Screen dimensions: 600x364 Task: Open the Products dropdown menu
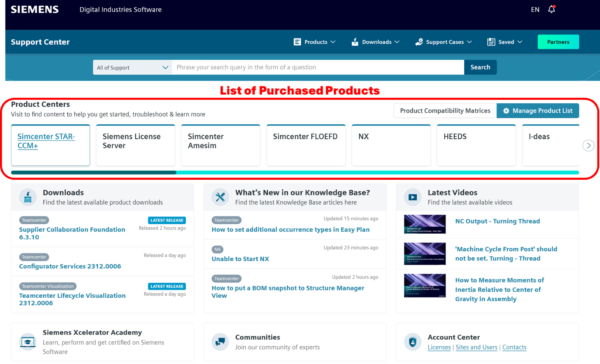(314, 42)
